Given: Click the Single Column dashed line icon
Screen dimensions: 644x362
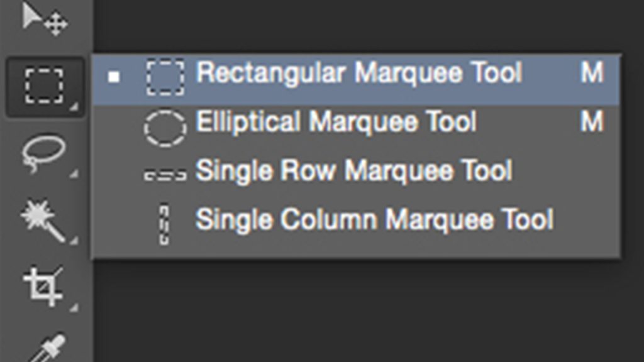Looking at the screenshot, I should pyautogui.click(x=164, y=224).
